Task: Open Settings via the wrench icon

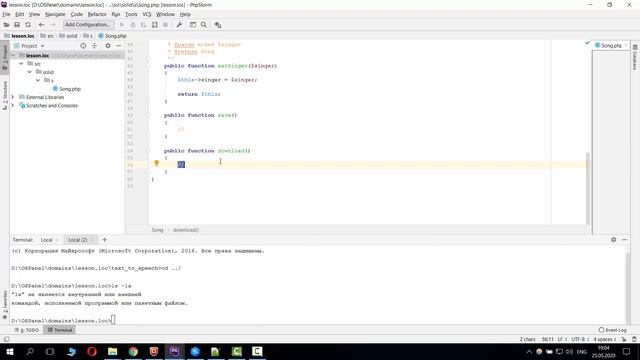Action: point(179,25)
